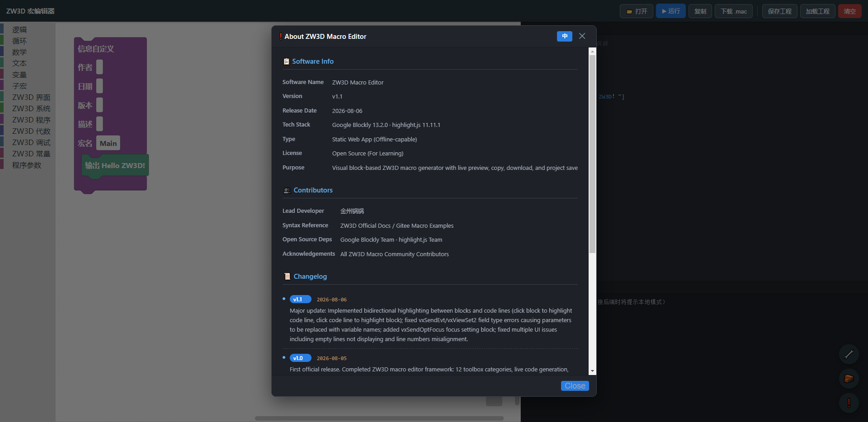Click the 保存工程 save project button
The image size is (868, 422).
click(780, 11)
